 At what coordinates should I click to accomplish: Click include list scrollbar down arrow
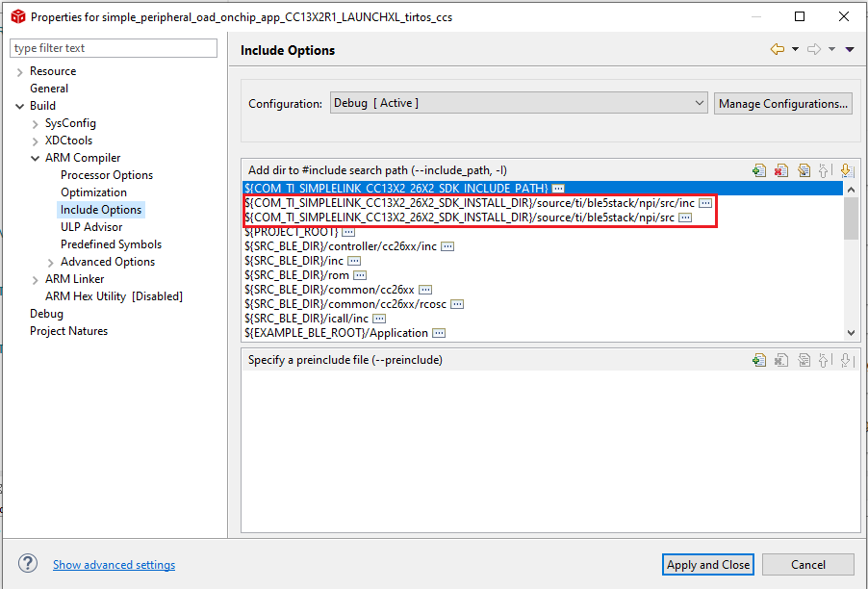[851, 333]
